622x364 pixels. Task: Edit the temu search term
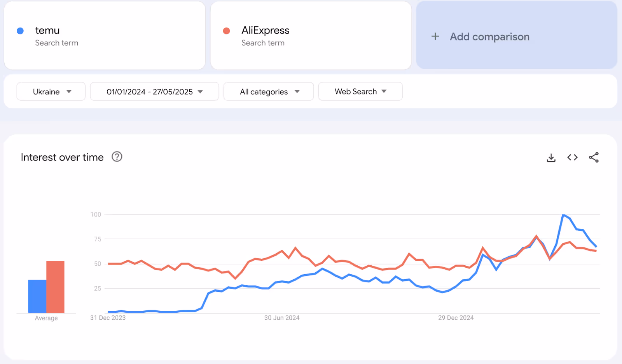105,36
